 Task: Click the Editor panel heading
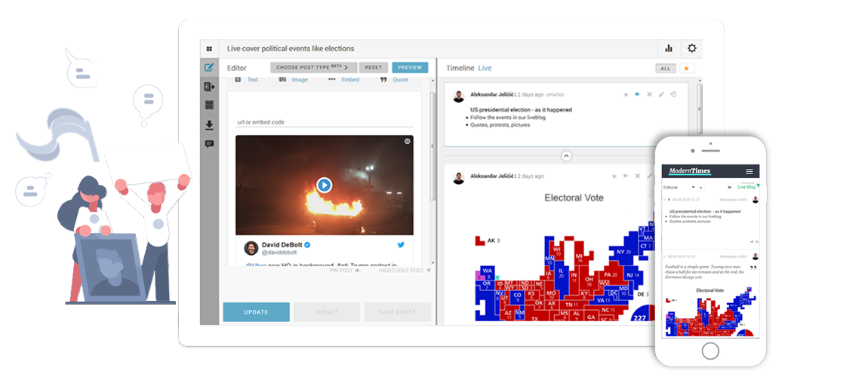coord(237,68)
